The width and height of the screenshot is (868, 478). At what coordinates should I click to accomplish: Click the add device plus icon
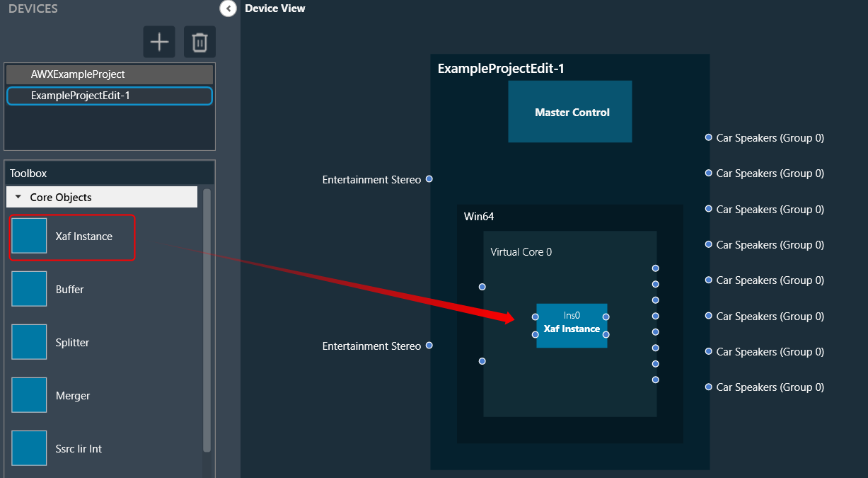click(159, 42)
